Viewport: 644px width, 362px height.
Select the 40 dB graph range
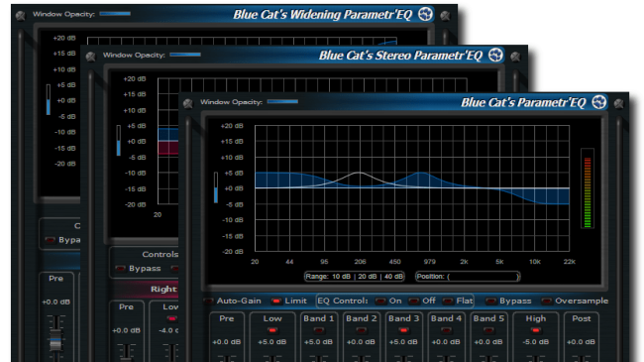393,277
